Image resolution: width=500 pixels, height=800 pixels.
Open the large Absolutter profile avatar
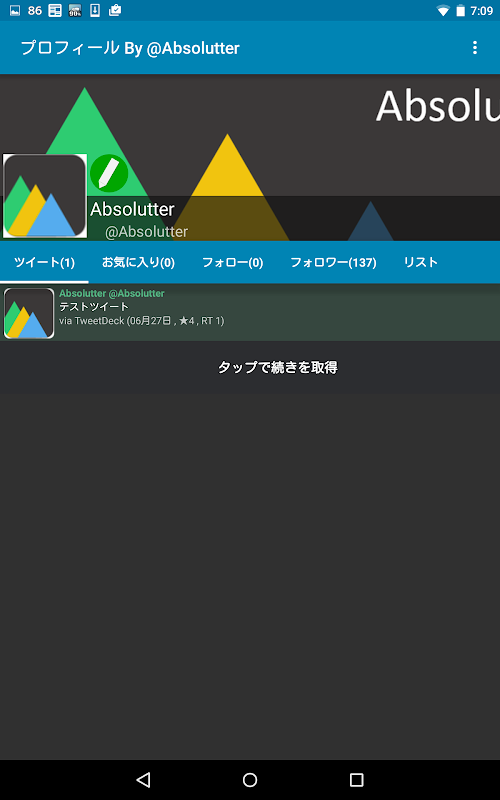(x=45, y=196)
